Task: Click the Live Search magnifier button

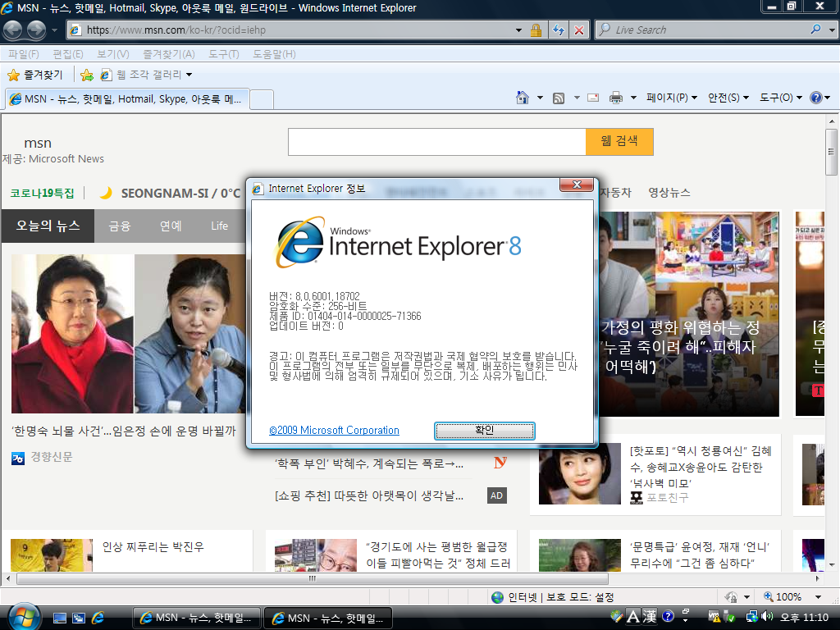Action: point(815,30)
